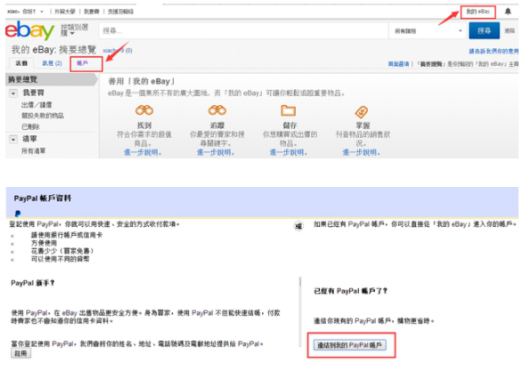Select 競投失敗的物品 in the sidebar
Viewport: 531px width, 373px height.
[x=43, y=116]
